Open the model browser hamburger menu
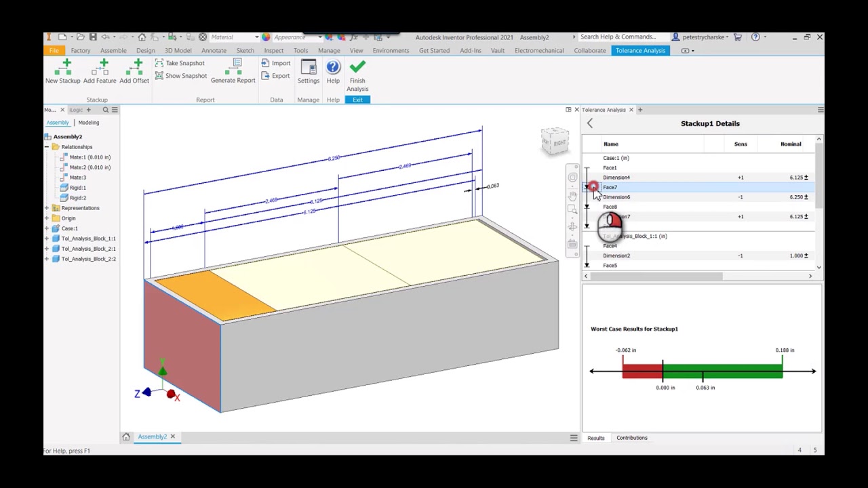 click(x=115, y=110)
